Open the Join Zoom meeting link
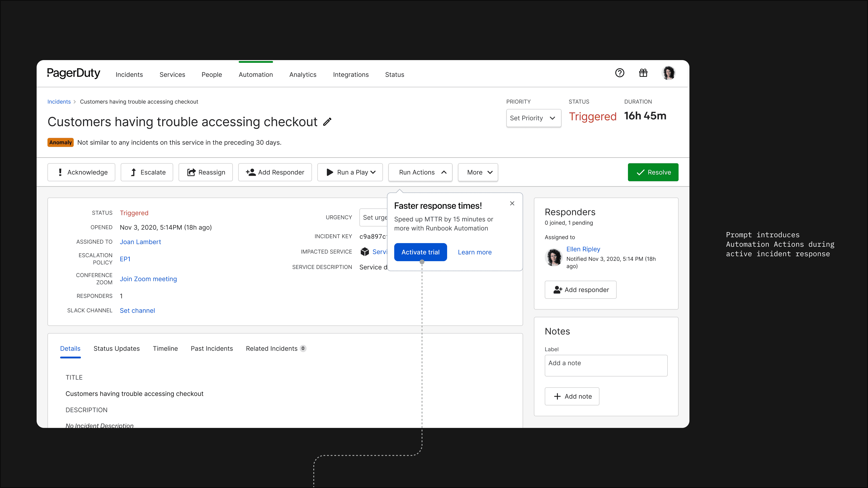Image resolution: width=868 pixels, height=488 pixels. click(x=148, y=279)
